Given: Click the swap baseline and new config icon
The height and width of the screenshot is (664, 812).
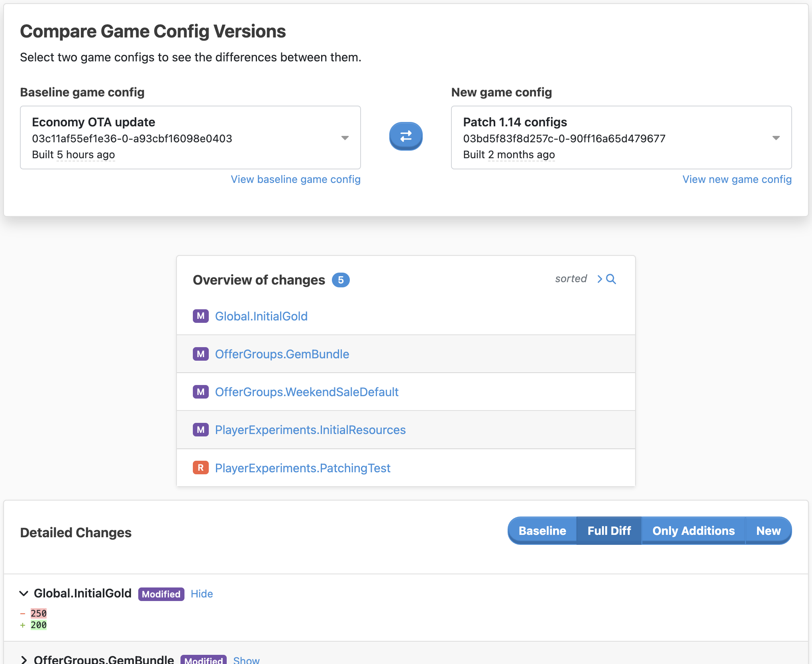Looking at the screenshot, I should point(406,136).
